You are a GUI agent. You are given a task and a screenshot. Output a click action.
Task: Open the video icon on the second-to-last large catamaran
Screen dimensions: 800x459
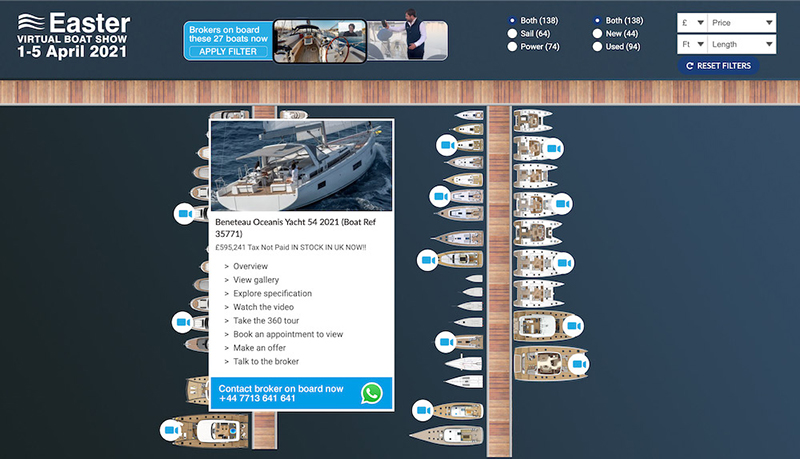click(x=573, y=326)
